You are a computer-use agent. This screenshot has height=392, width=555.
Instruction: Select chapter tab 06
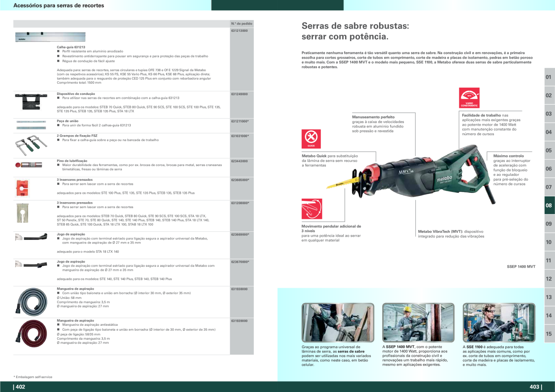pyautogui.click(x=549, y=169)
